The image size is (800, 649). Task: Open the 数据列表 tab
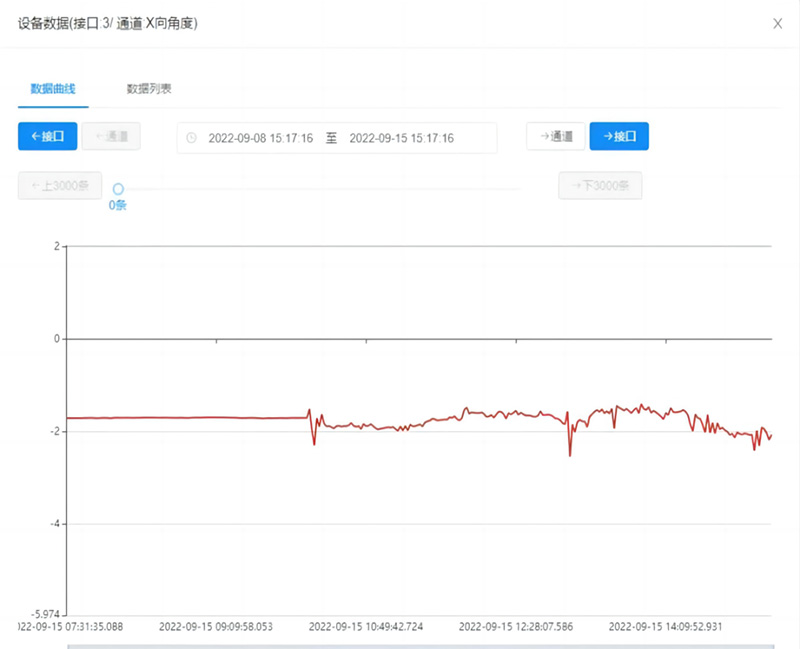(x=149, y=88)
